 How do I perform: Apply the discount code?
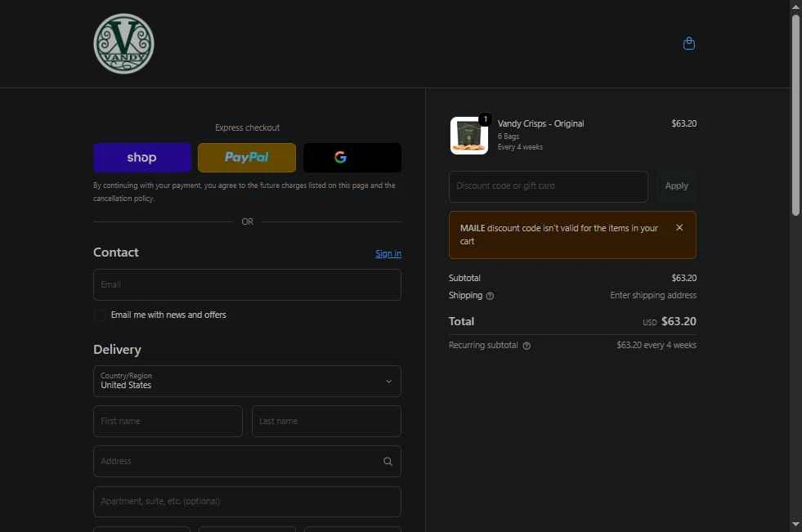click(677, 186)
